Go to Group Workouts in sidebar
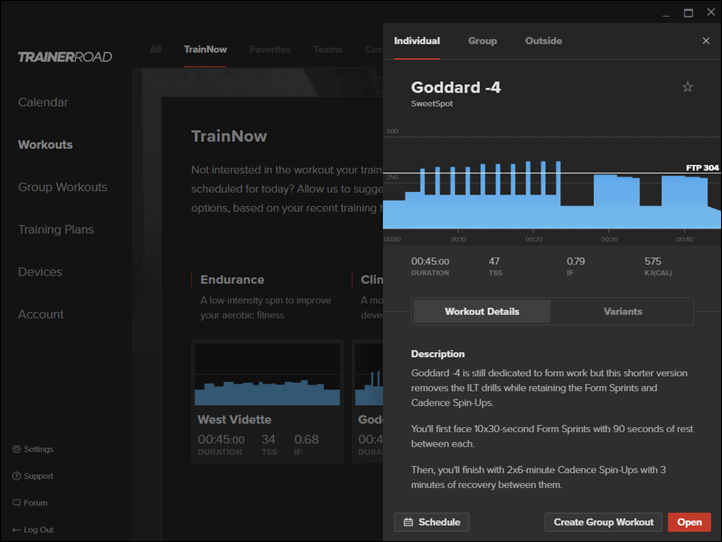Screen dimensions: 722x542 point(63,187)
